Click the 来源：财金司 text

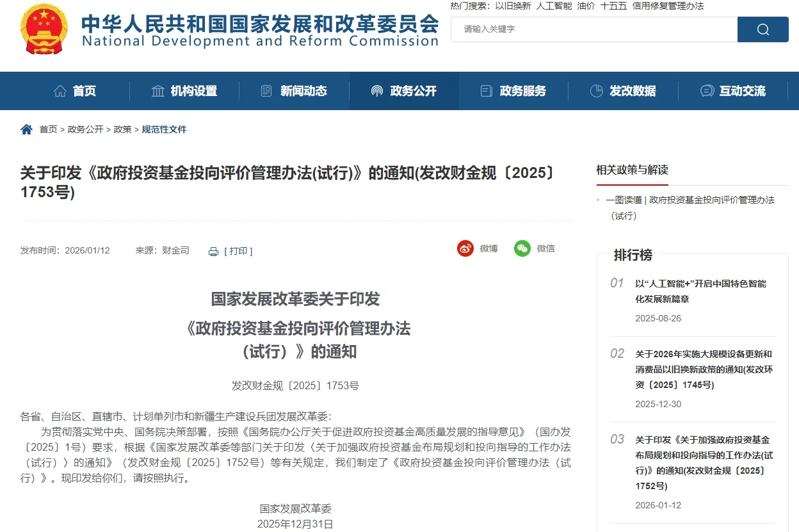click(162, 250)
